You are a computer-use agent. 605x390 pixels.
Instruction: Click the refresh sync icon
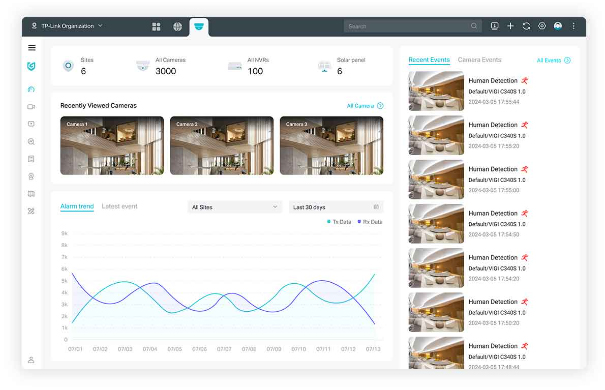coord(526,26)
